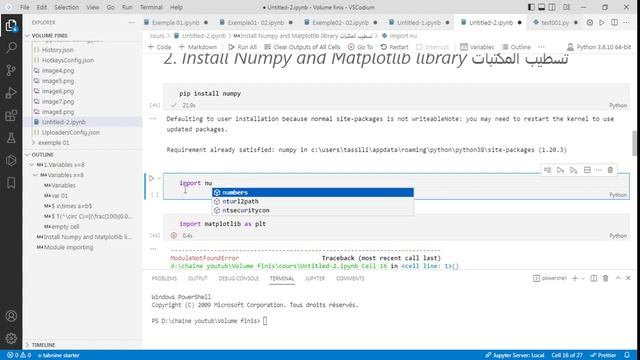Switch to Exemple 01.ipynb tab

click(x=176, y=22)
